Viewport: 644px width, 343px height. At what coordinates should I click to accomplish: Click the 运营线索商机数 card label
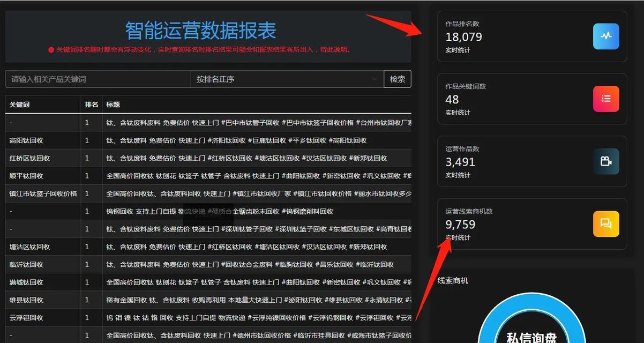point(469,211)
